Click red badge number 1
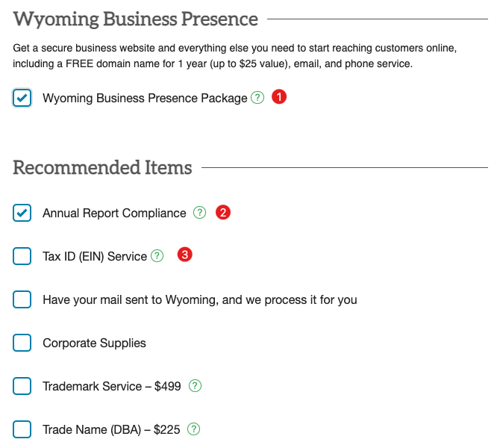500x448 pixels. click(x=279, y=96)
